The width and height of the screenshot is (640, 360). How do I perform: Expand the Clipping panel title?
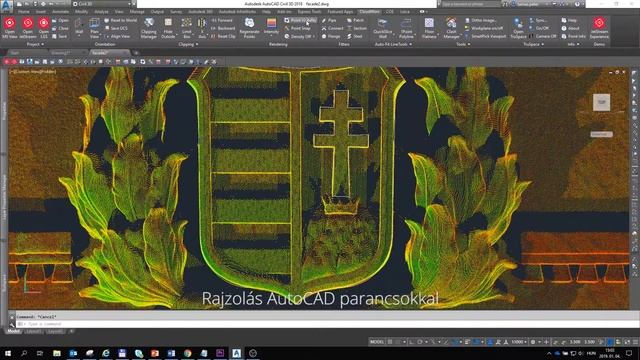coord(188,44)
